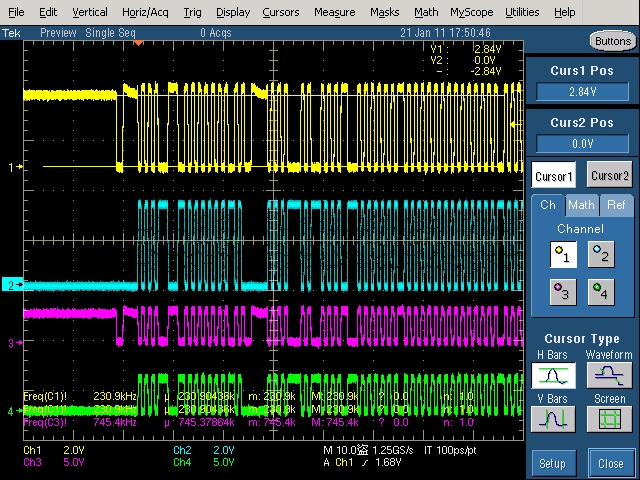Screen dimensions: 640x480
Task: Click the Single Seq status text
Action: coord(110,33)
